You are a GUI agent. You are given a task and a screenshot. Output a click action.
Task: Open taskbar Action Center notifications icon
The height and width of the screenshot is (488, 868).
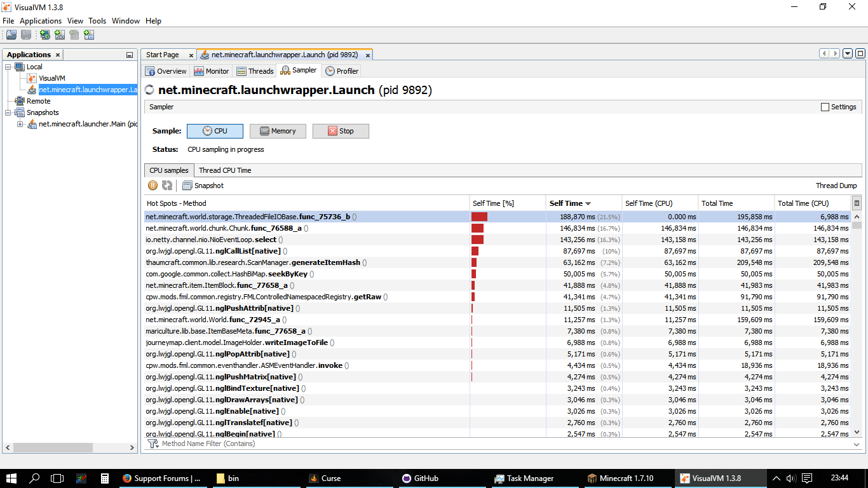point(806,478)
